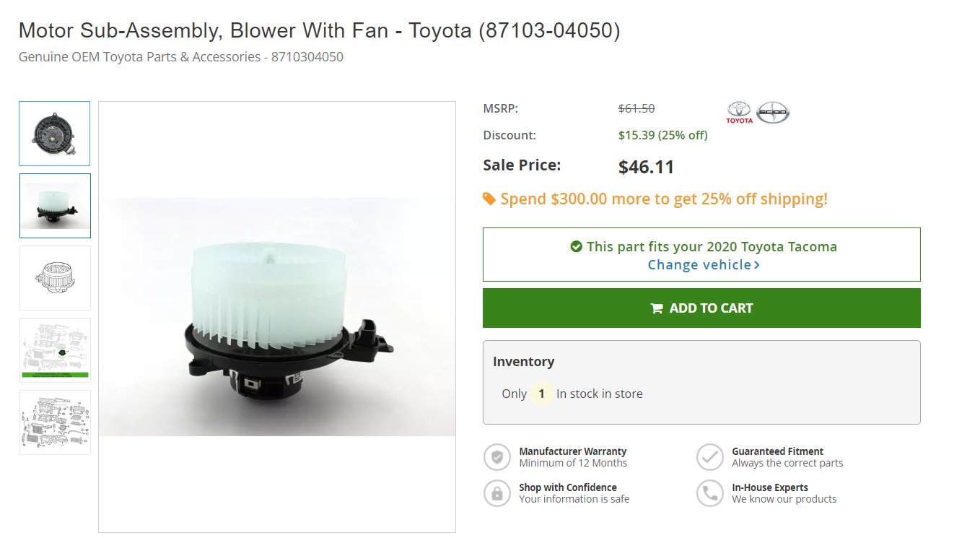Click the Shop with Confidence lock icon
980x538 pixels.
496,493
